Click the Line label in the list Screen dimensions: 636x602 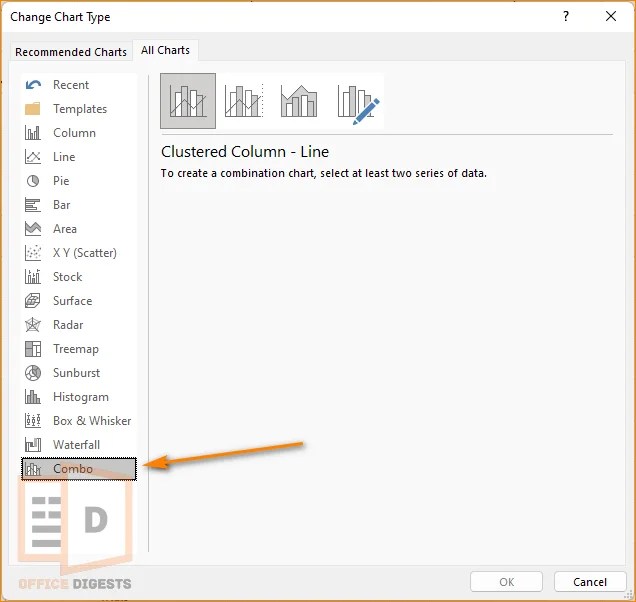coord(64,157)
